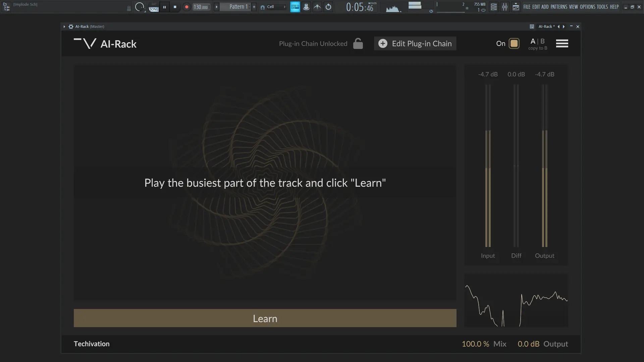Click the Learn button
This screenshot has height=362, width=644.
(265, 318)
